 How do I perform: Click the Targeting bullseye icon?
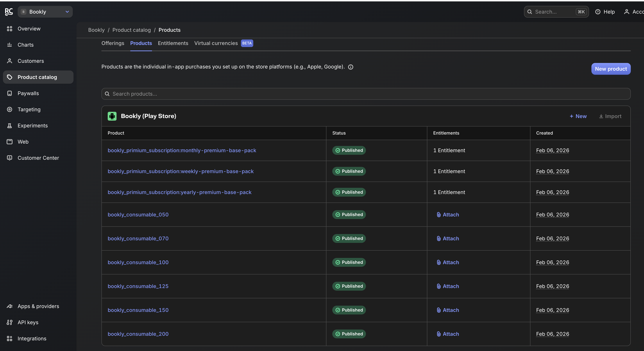pyautogui.click(x=10, y=109)
